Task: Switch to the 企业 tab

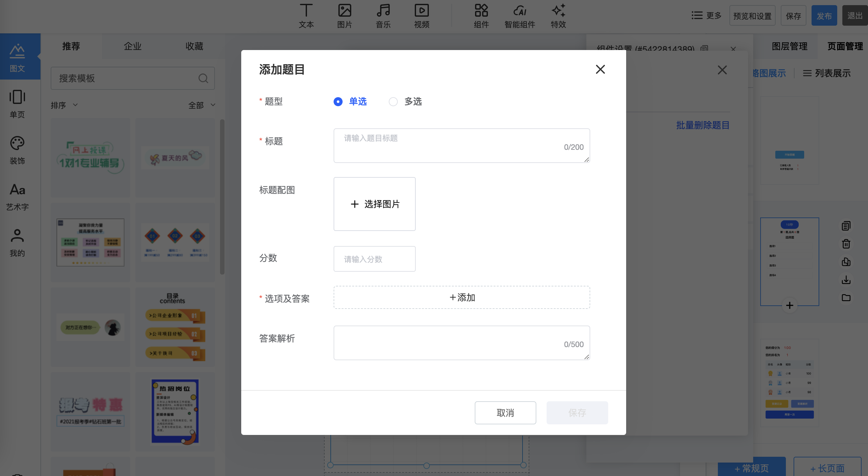Action: click(132, 46)
